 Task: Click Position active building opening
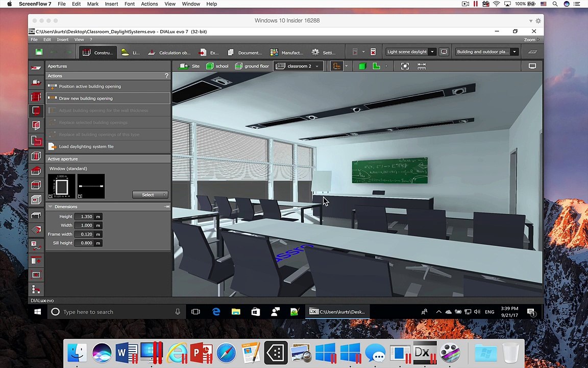click(x=108, y=86)
